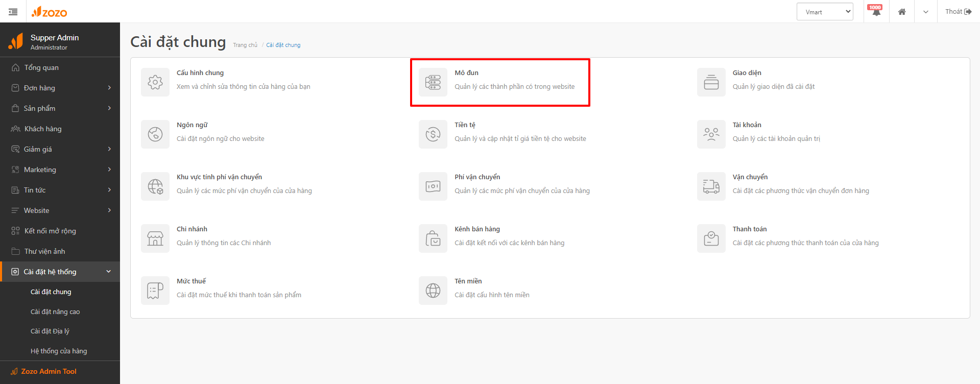Open the Kênh bán hàng bag icon
This screenshot has height=384, width=980.
[x=433, y=238]
